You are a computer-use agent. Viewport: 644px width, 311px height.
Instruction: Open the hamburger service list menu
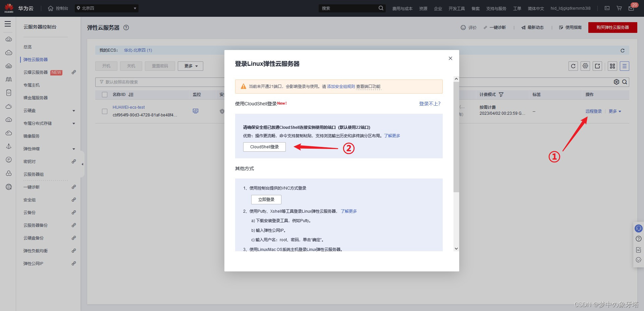(8, 24)
